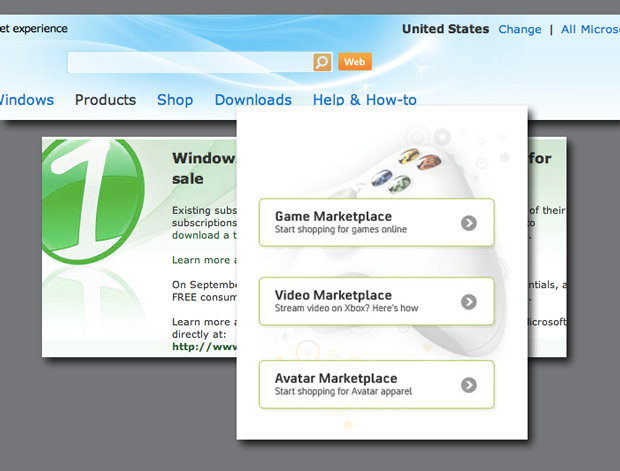Click the Change country link

[x=520, y=29]
